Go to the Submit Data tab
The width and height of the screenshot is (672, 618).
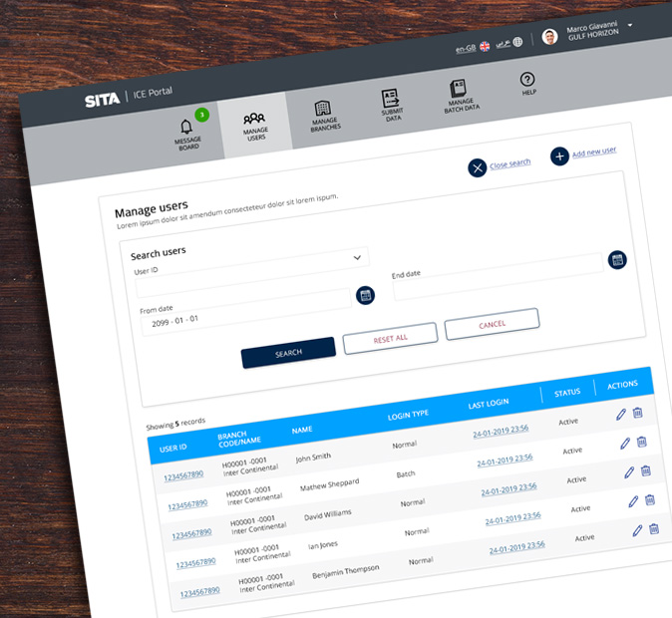(x=390, y=103)
